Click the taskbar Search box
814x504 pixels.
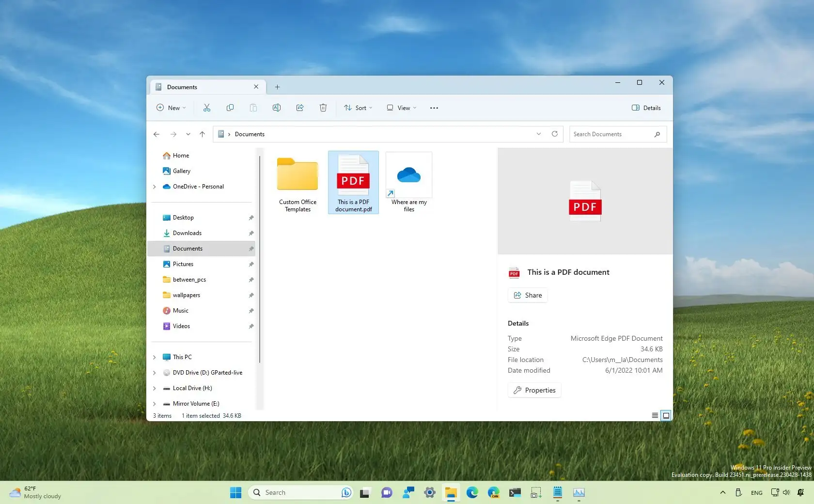pyautogui.click(x=300, y=492)
